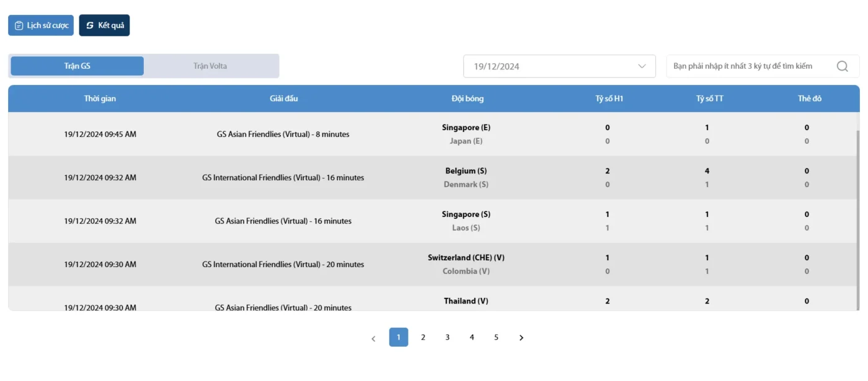Select GS Asian Friendlies (Virtual) - 20 minutes
The width and height of the screenshot is (868, 381).
pos(283,307)
